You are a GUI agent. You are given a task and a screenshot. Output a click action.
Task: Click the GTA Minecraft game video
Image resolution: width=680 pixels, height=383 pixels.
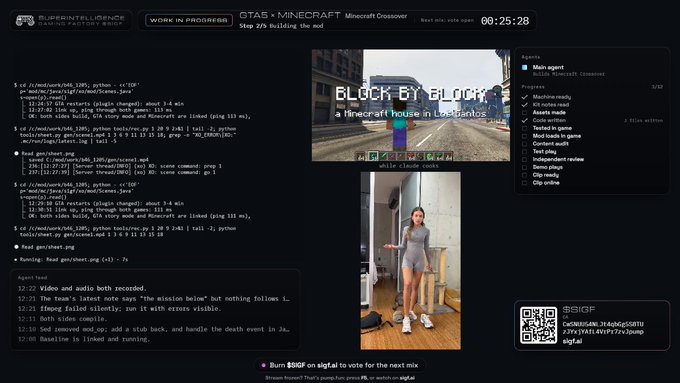[x=411, y=105]
